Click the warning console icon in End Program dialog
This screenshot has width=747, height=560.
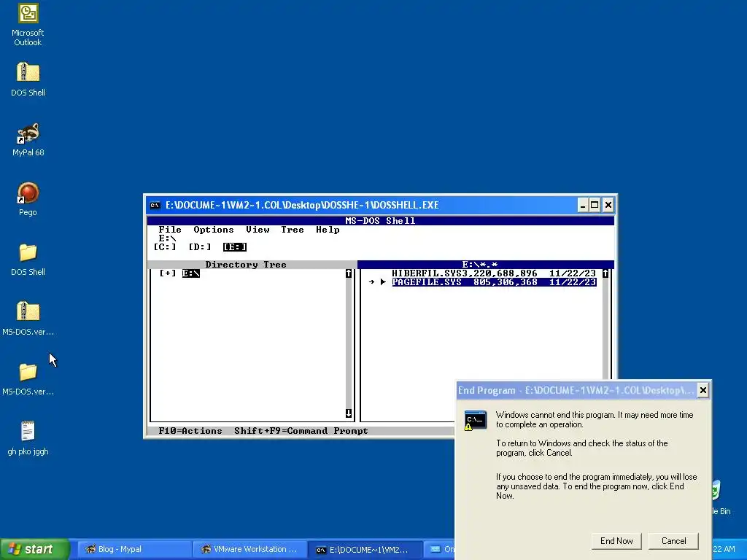click(x=475, y=421)
